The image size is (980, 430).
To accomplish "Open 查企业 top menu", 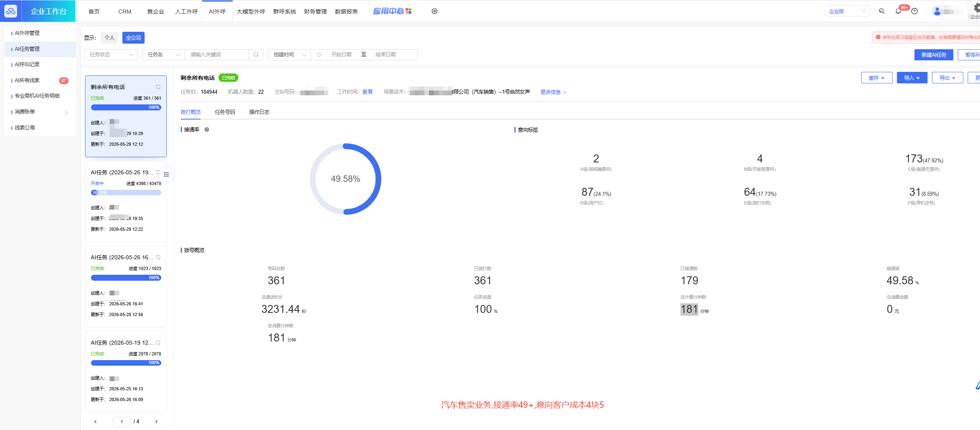I will (155, 12).
